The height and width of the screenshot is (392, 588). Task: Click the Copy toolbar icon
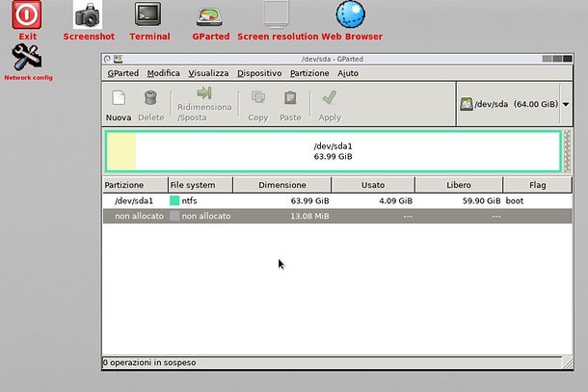258,97
